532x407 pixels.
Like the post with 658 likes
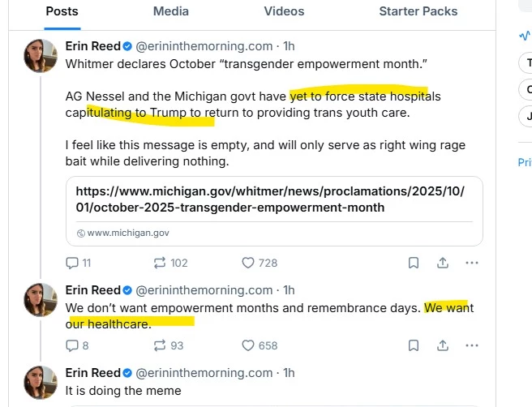(x=248, y=345)
